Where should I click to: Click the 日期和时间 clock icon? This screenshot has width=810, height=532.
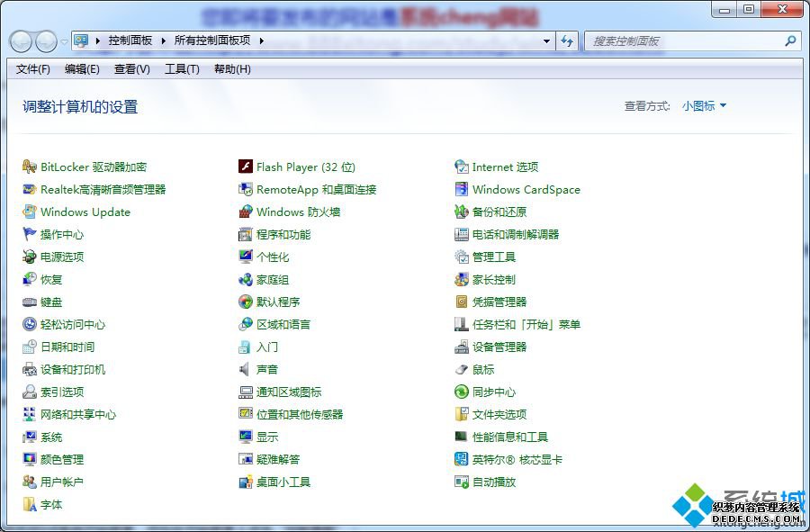(x=30, y=347)
